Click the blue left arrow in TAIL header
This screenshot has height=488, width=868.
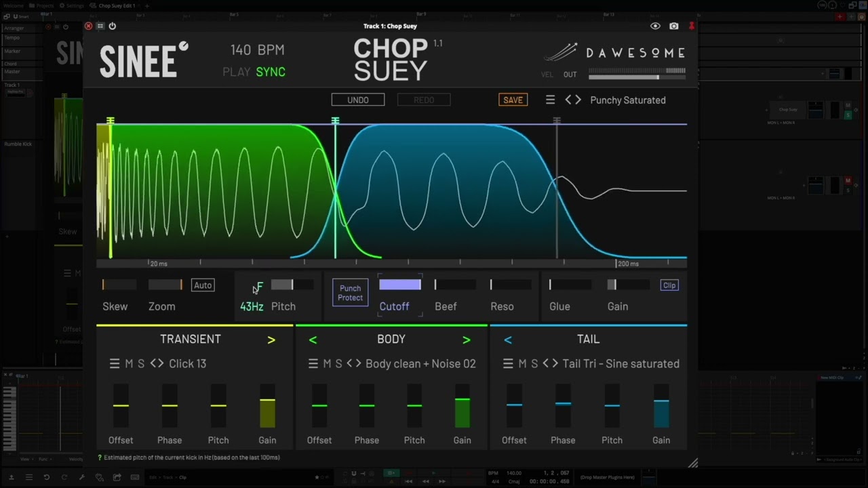[x=508, y=340]
